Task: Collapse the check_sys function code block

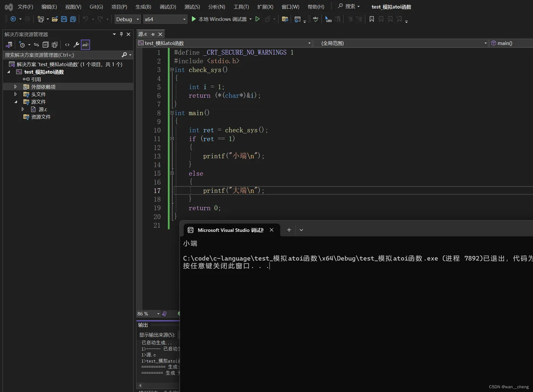Action: click(172, 70)
